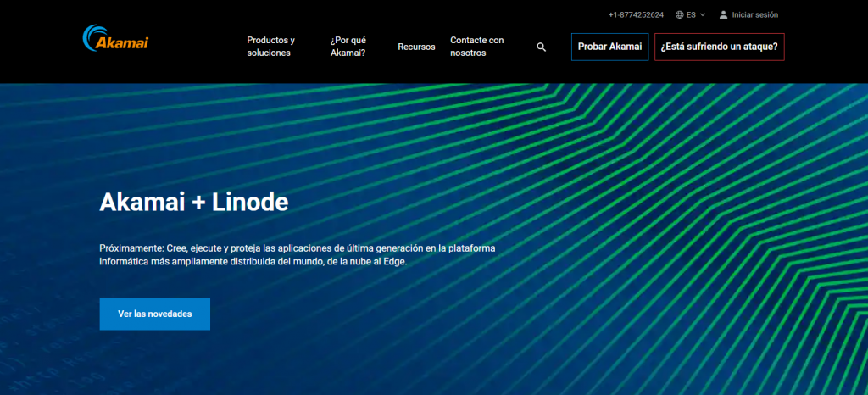The width and height of the screenshot is (868, 395).
Task: Click the Próximamente description paragraph
Action: coord(298,255)
